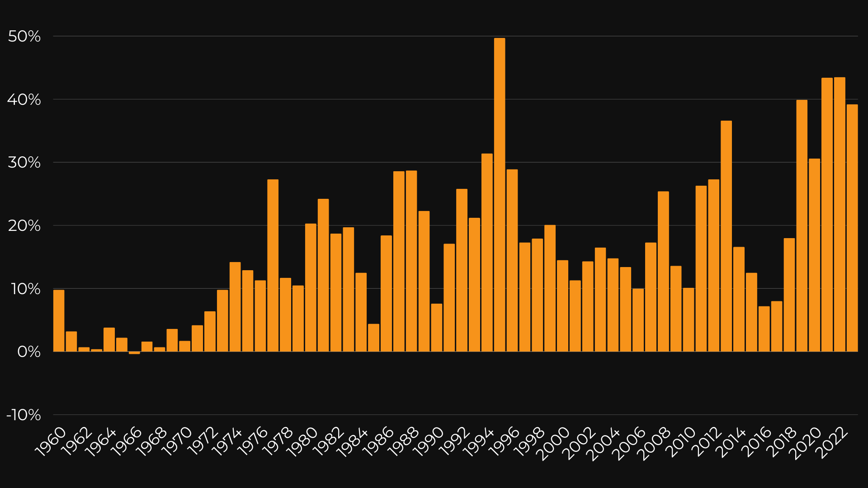The height and width of the screenshot is (488, 868).
Task: Click the 2019 bar near 40%
Action: click(802, 226)
